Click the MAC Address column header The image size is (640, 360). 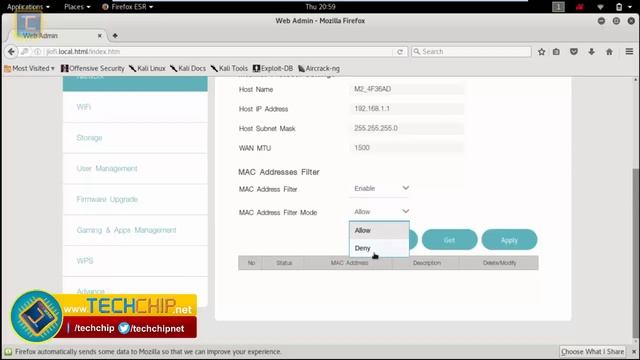click(349, 263)
